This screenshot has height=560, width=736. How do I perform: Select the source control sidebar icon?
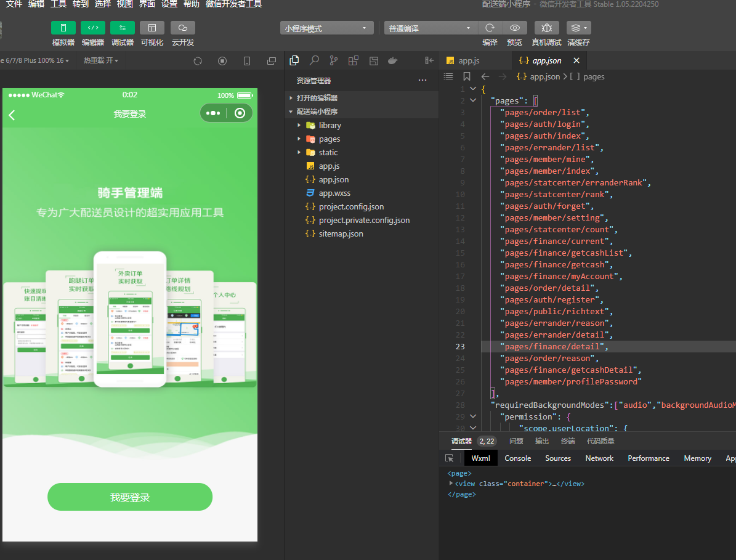click(333, 60)
